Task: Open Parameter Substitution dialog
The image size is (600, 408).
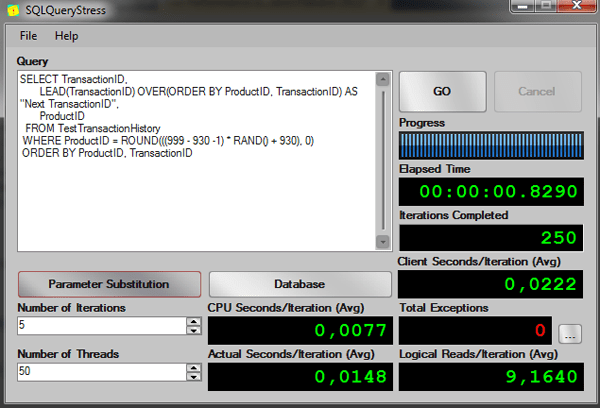Action: click(109, 284)
